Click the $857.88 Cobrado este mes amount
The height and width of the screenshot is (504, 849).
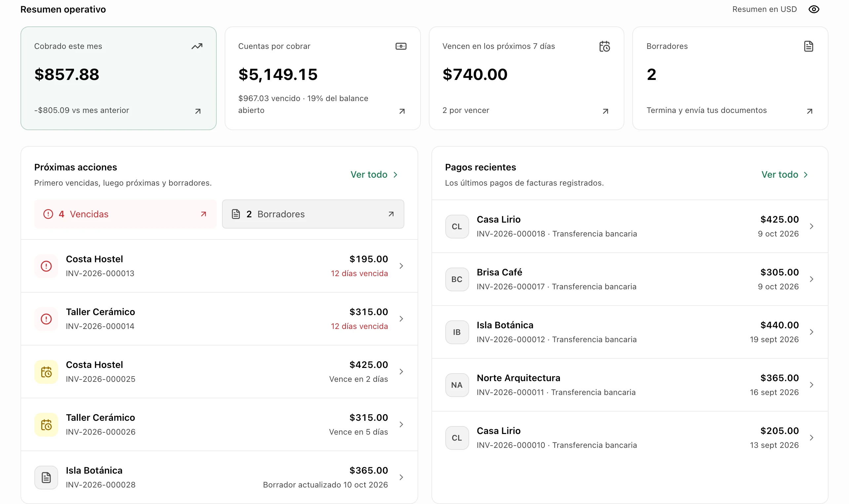(x=67, y=74)
